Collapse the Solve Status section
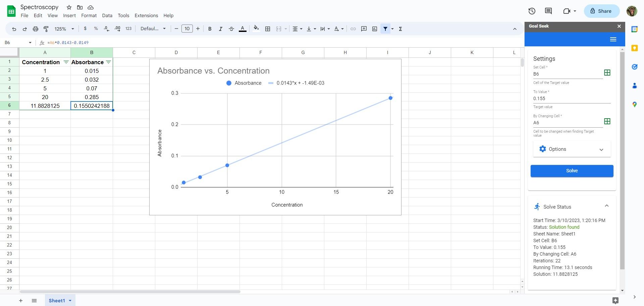The height and width of the screenshot is (306, 644). pyautogui.click(x=606, y=206)
